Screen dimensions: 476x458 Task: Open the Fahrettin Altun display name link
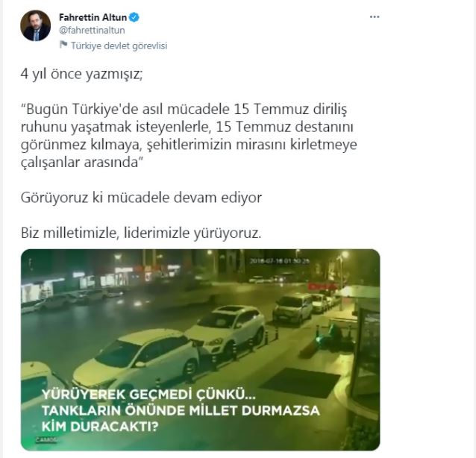coord(93,17)
